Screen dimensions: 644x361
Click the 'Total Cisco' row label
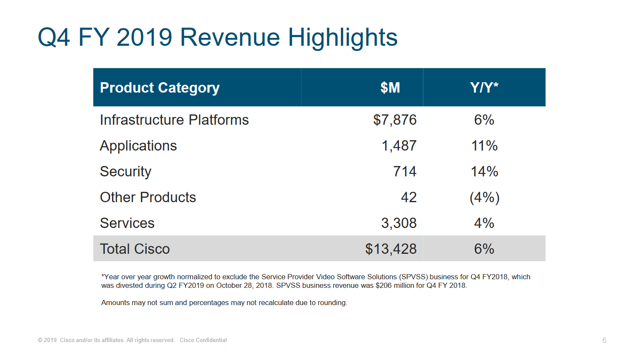[x=135, y=249]
